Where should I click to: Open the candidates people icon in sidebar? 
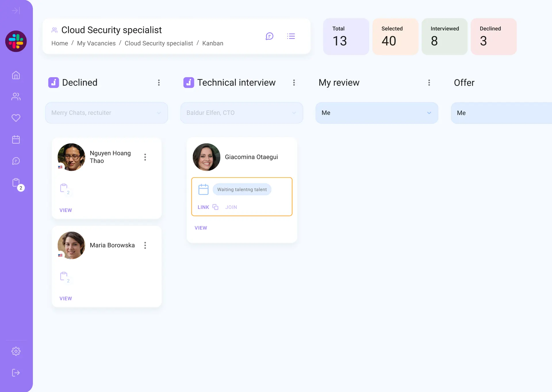pos(16,97)
